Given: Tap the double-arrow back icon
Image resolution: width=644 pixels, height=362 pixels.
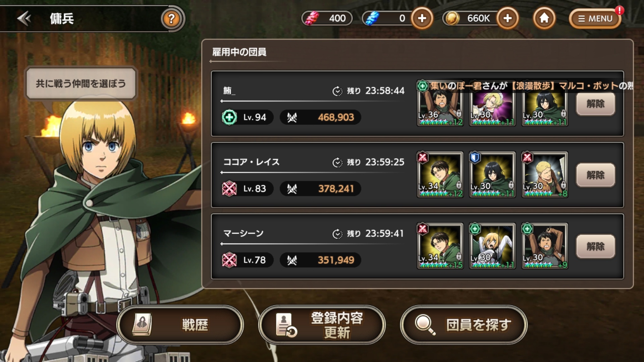Looking at the screenshot, I should [x=24, y=18].
